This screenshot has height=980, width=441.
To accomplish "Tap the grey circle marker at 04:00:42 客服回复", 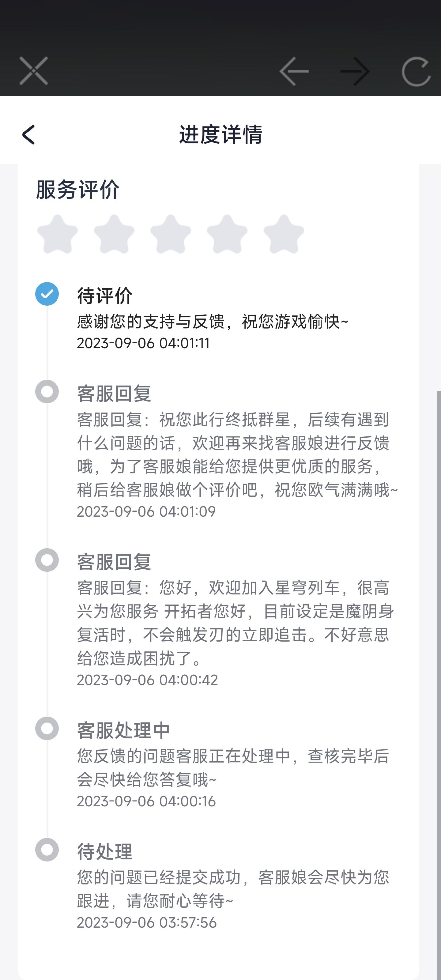I will pos(47,560).
